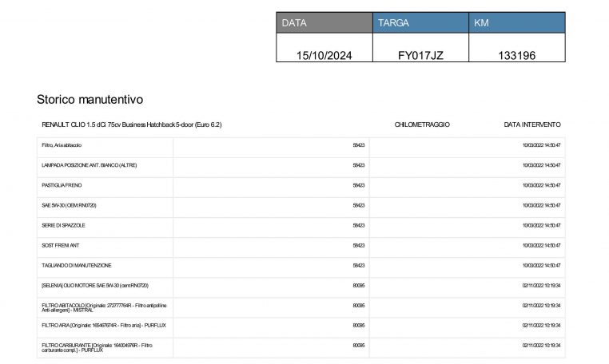609x364 pixels.
Task: Select the FILTRO CARBURANTE PURFLUX row
Action: 96,346
